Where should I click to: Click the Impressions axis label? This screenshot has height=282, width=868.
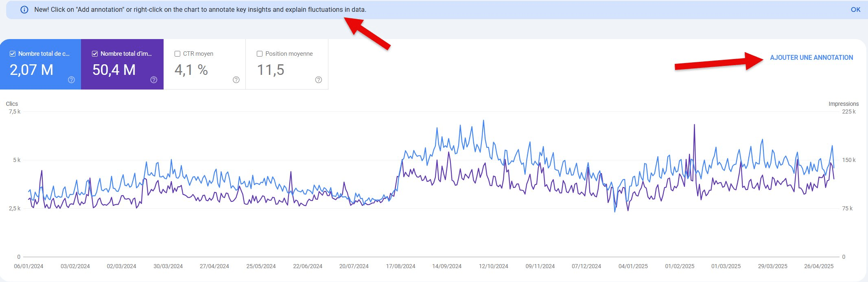tap(843, 104)
